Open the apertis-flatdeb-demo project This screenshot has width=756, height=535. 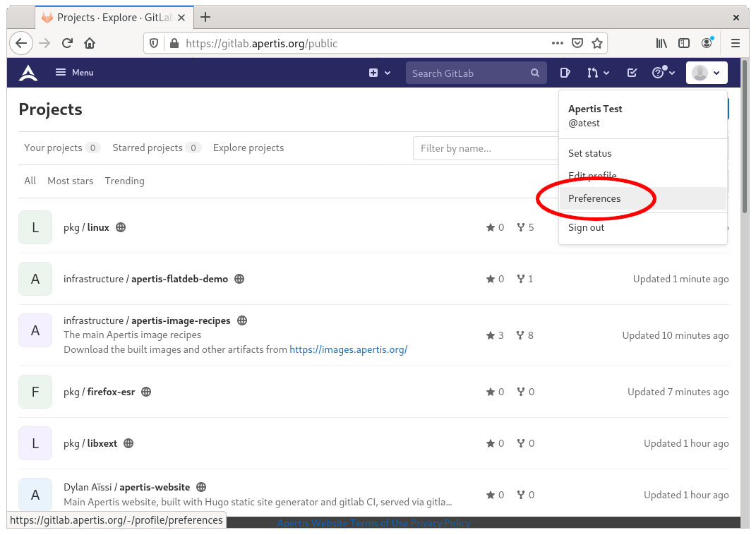[145, 279]
